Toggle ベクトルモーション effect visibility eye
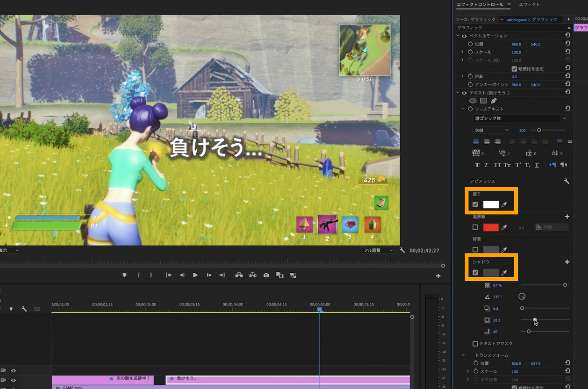 point(464,36)
